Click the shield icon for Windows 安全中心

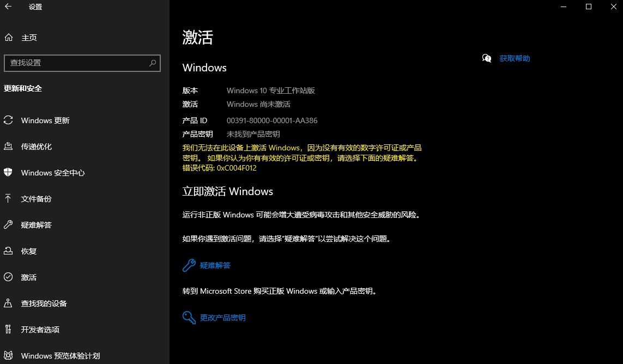tap(8, 172)
